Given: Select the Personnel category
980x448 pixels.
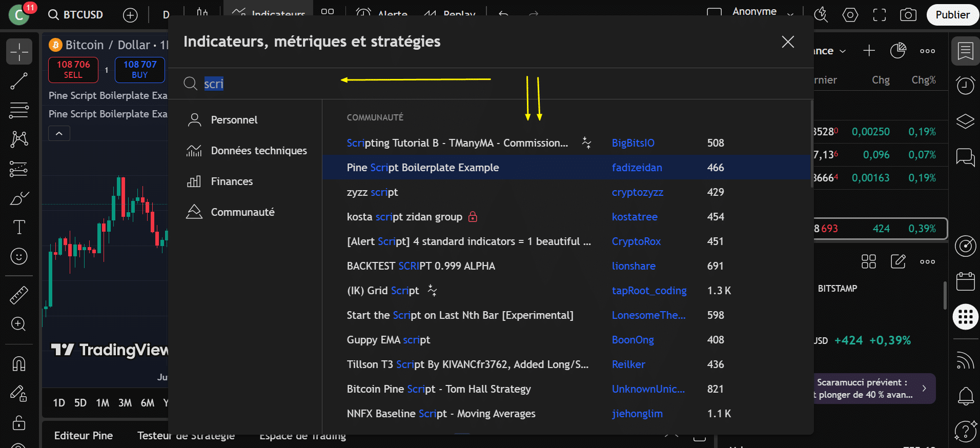Looking at the screenshot, I should coord(245,120).
